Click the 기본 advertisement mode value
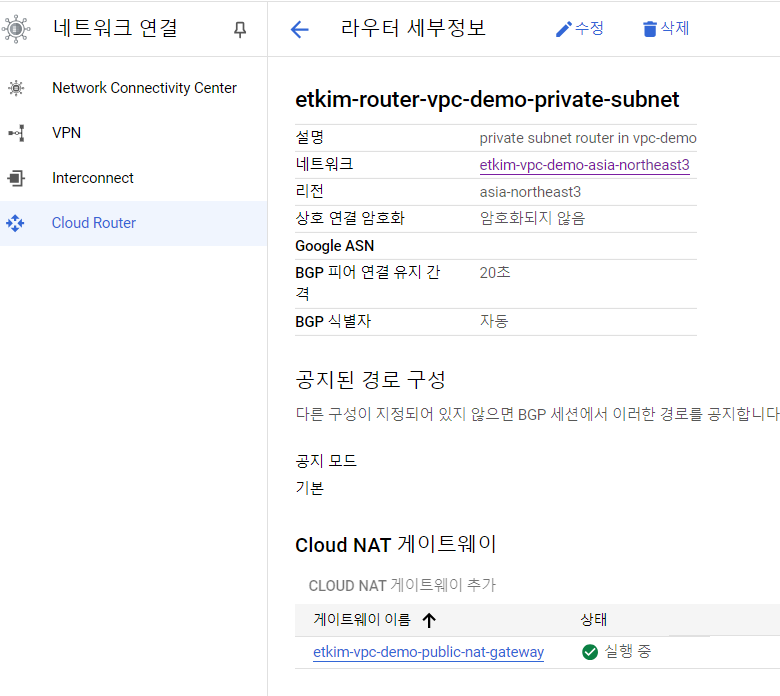 pyautogui.click(x=309, y=488)
